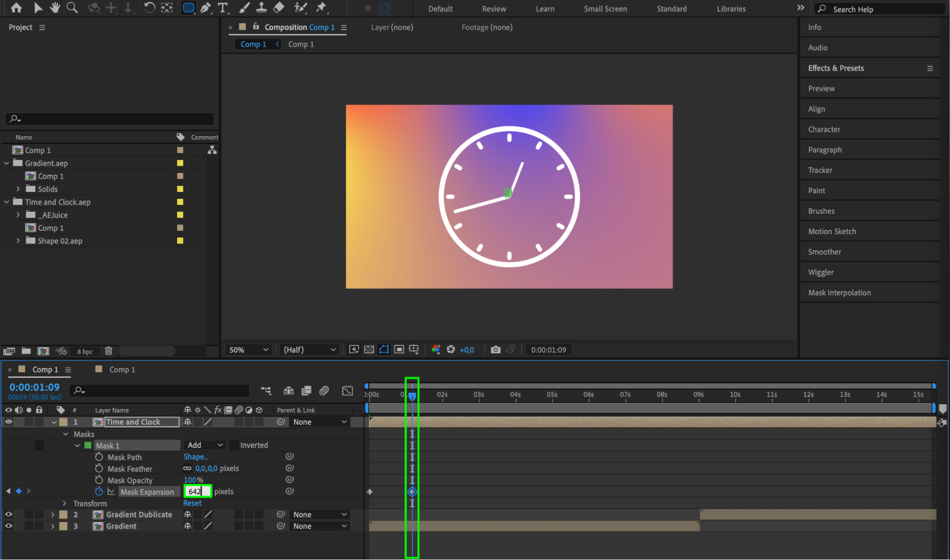Image resolution: width=950 pixels, height=560 pixels.
Task: Open Mask 1 mode Add dropdown
Action: pyautogui.click(x=205, y=445)
